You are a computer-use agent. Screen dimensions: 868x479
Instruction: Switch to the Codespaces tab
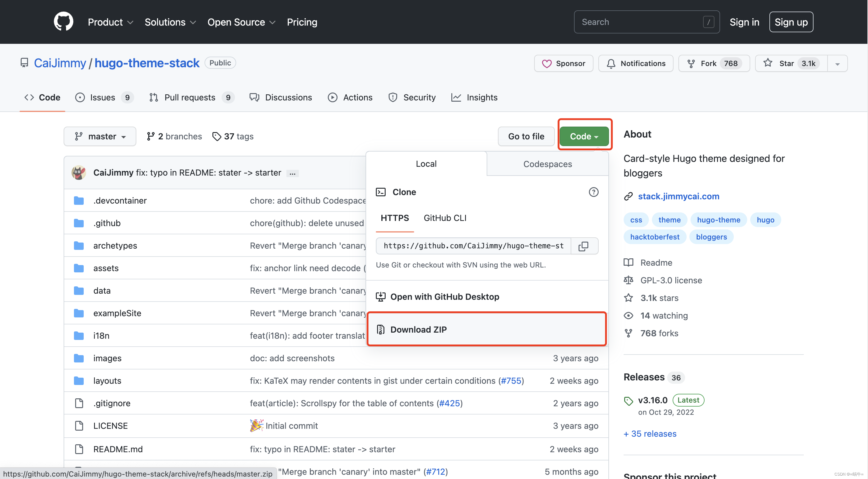coord(548,164)
